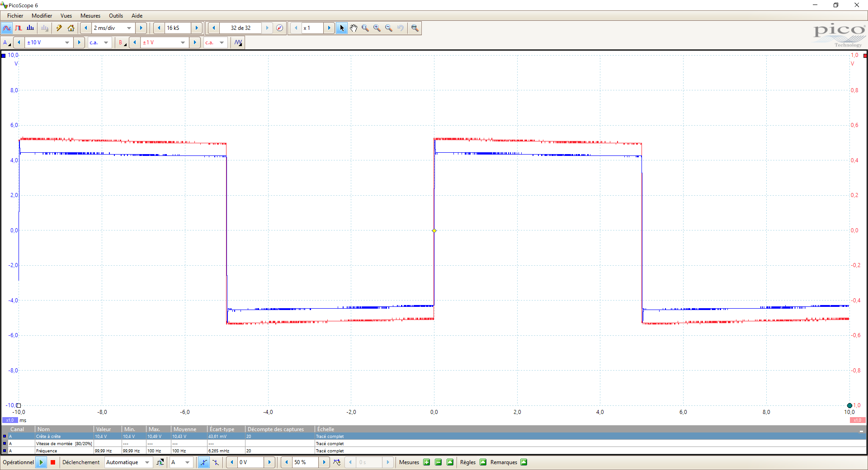Increase Channel A range arrow
The height and width of the screenshot is (470, 868).
[x=79, y=42]
